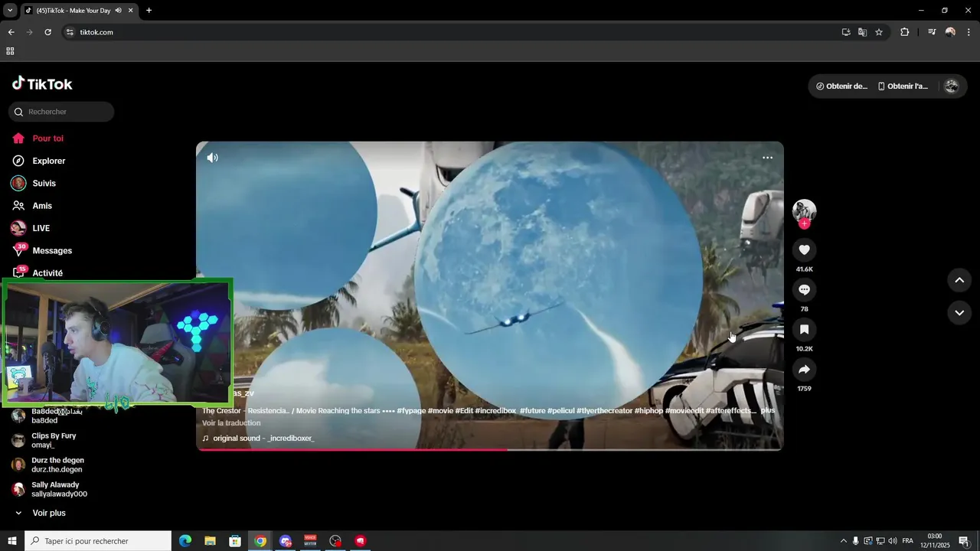
Task: Open Microsoft Store from the taskbar
Action: click(x=235, y=541)
